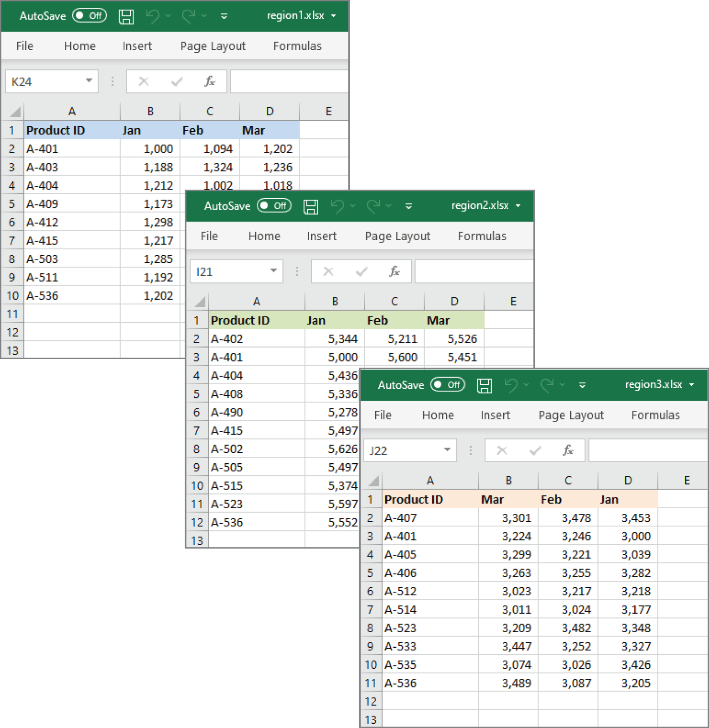This screenshot has width=709, height=728.
Task: Click Save icon in region2.xlsx window
Action: (x=311, y=207)
